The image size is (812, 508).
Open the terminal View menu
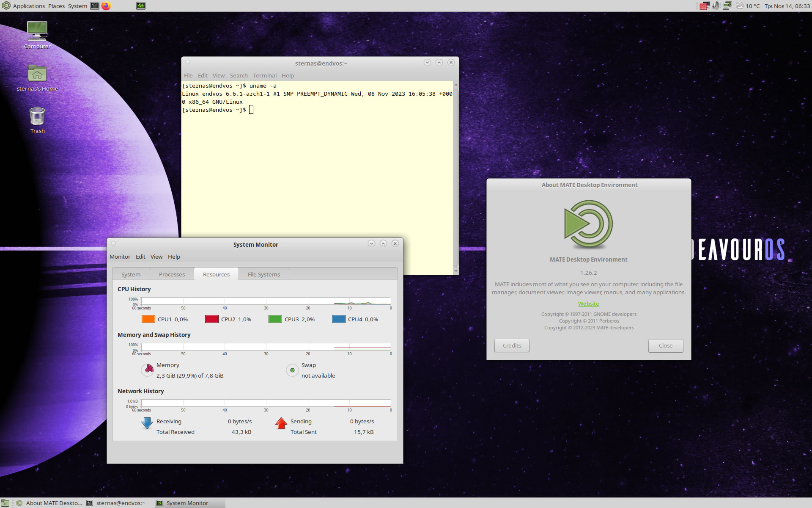pos(219,75)
